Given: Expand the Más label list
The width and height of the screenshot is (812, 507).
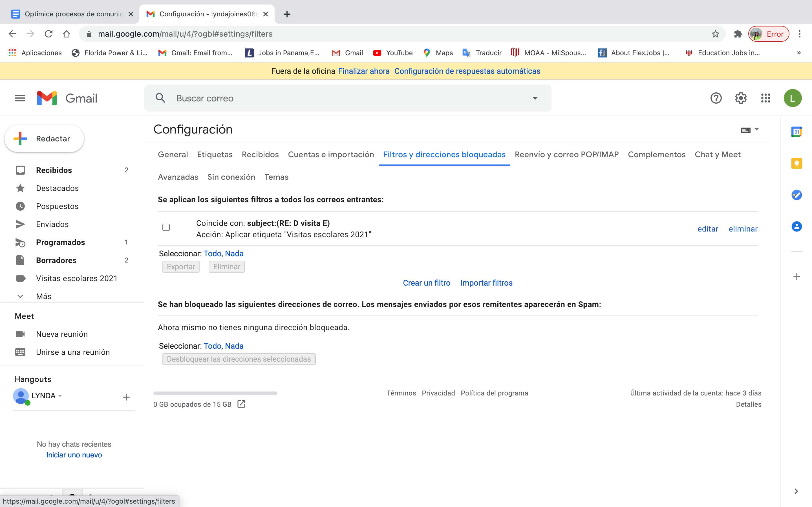Looking at the screenshot, I should (44, 296).
